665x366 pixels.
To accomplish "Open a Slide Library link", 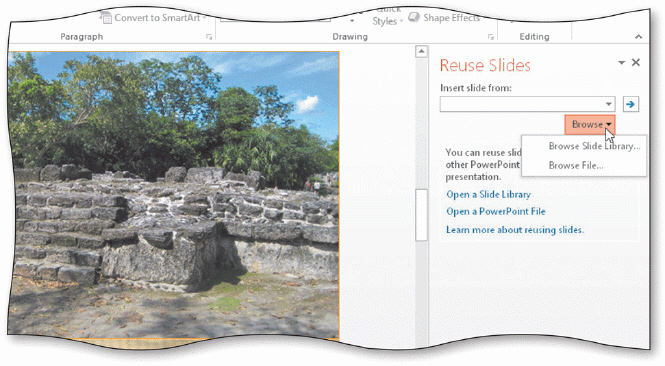I will point(489,194).
